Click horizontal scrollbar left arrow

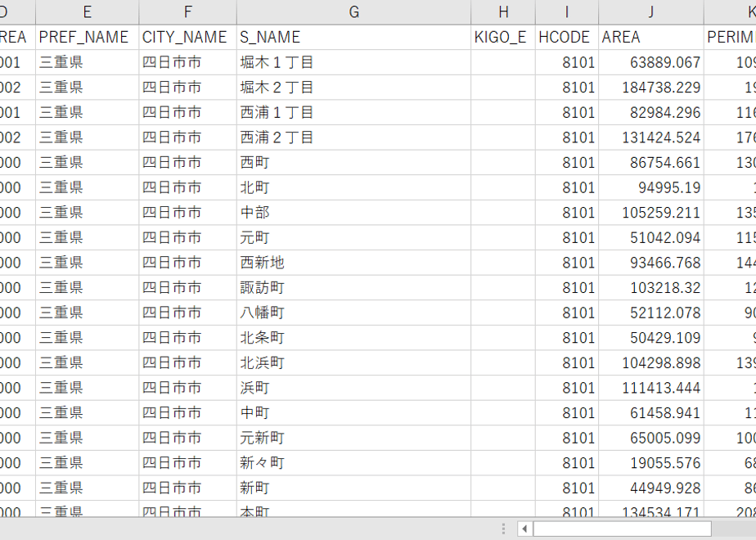click(x=524, y=529)
